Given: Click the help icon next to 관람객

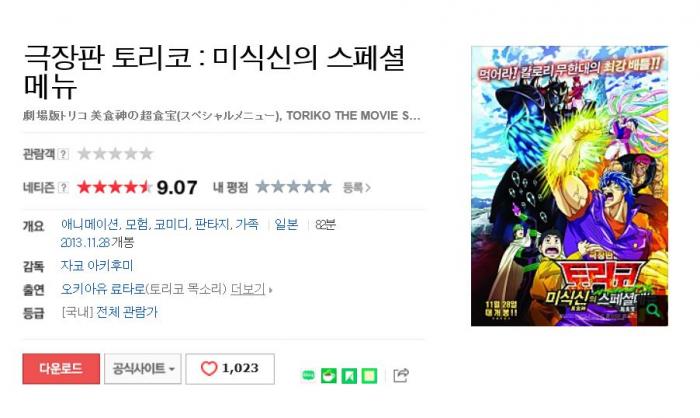Looking at the screenshot, I should click(64, 154).
